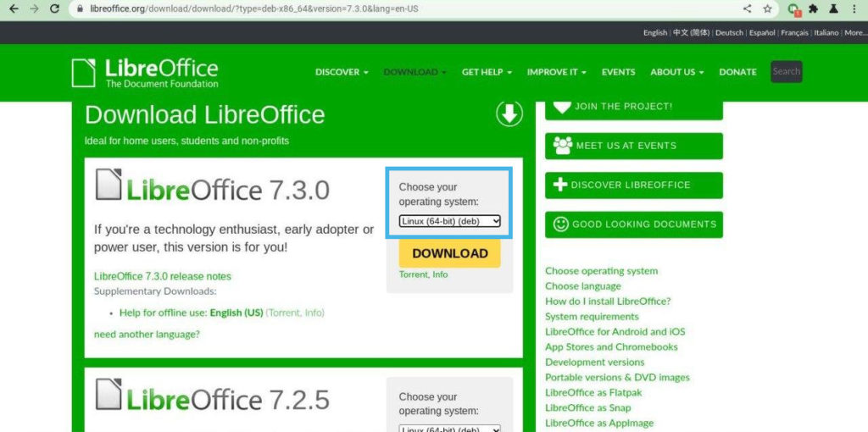Screen dimensions: 868x432
Task: Switch site language to Français
Action: point(794,33)
